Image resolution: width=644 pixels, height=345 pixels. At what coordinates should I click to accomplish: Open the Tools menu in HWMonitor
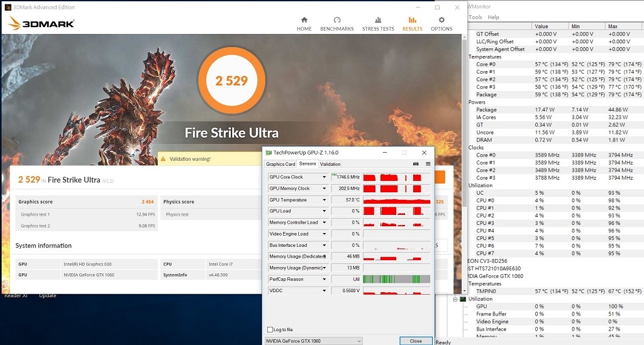coord(475,17)
